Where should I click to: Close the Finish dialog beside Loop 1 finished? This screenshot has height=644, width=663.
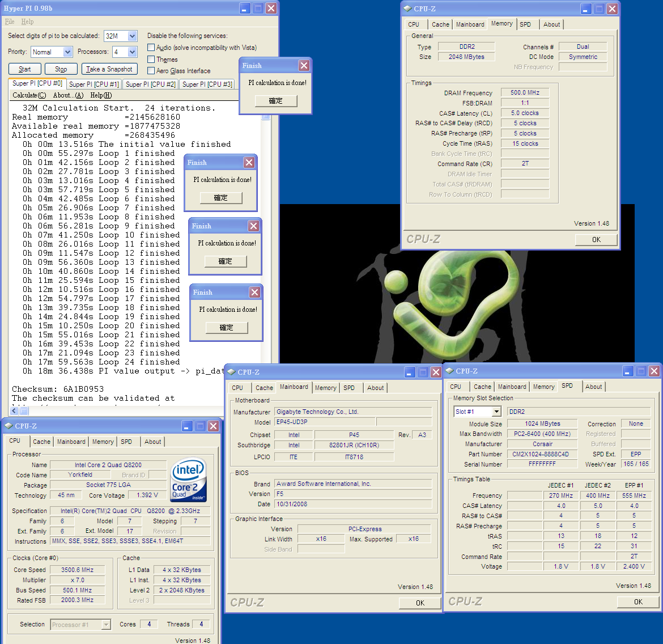coord(249,163)
